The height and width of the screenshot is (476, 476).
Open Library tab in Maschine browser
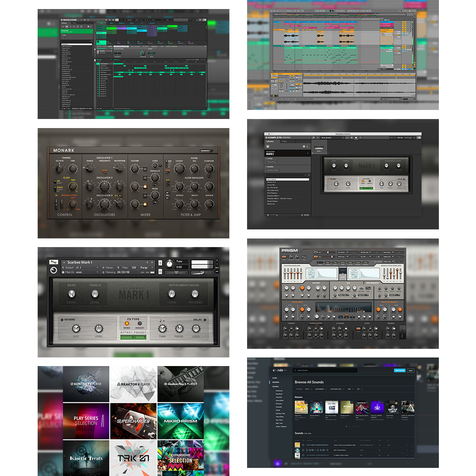coord(64,23)
